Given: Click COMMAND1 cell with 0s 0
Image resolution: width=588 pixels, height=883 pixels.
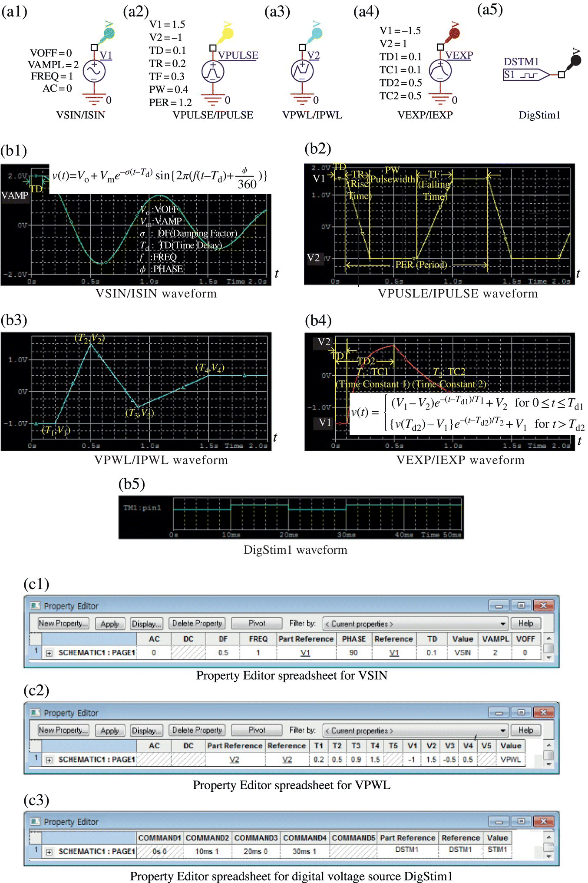Looking at the screenshot, I should [159, 851].
